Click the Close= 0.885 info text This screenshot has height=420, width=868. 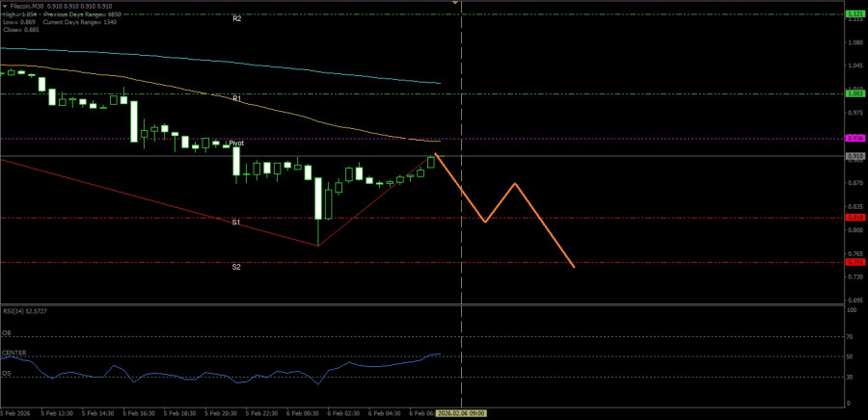pos(20,30)
